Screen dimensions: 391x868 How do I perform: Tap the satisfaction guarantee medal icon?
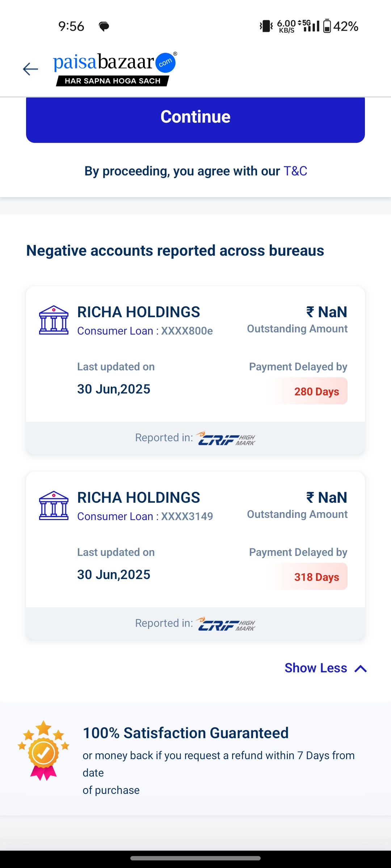pyautogui.click(x=43, y=750)
